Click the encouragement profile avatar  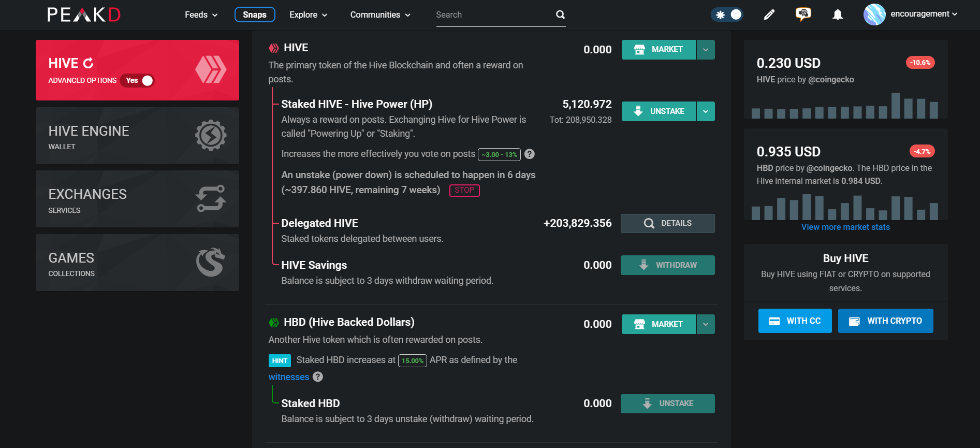(874, 15)
